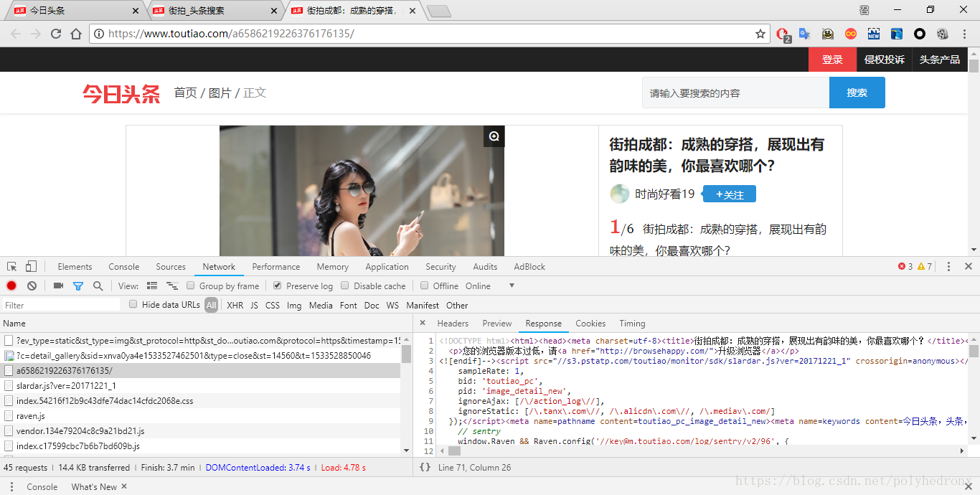Open network search magnifier icon
Image resolution: width=980 pixels, height=495 pixels.
[x=98, y=286]
